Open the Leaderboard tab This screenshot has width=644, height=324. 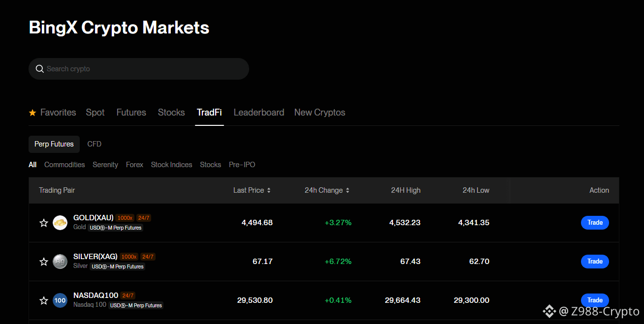tap(259, 113)
